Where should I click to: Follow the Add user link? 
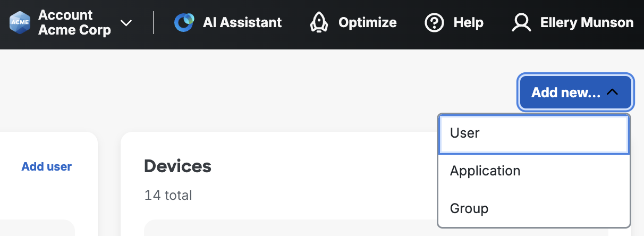point(46,167)
